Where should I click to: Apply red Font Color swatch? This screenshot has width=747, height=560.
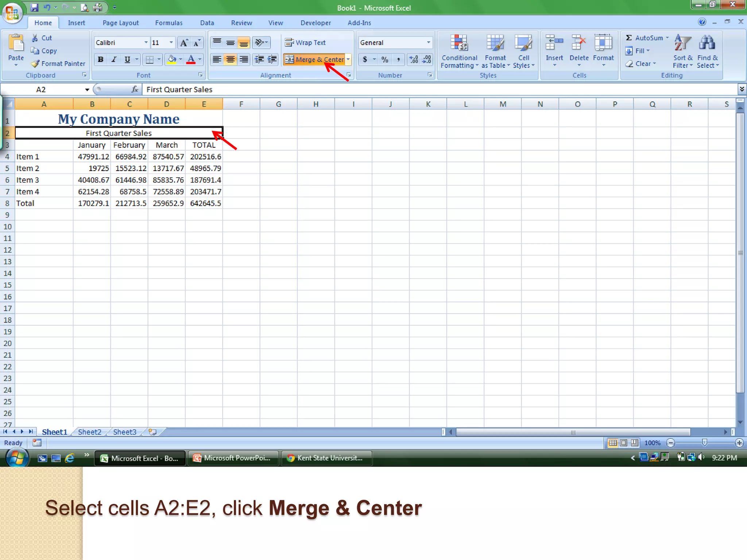(x=191, y=59)
